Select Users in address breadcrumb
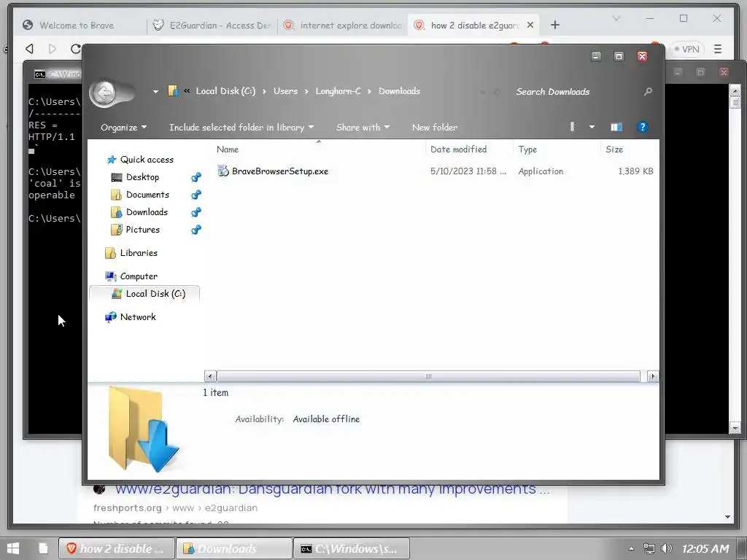 pos(285,91)
